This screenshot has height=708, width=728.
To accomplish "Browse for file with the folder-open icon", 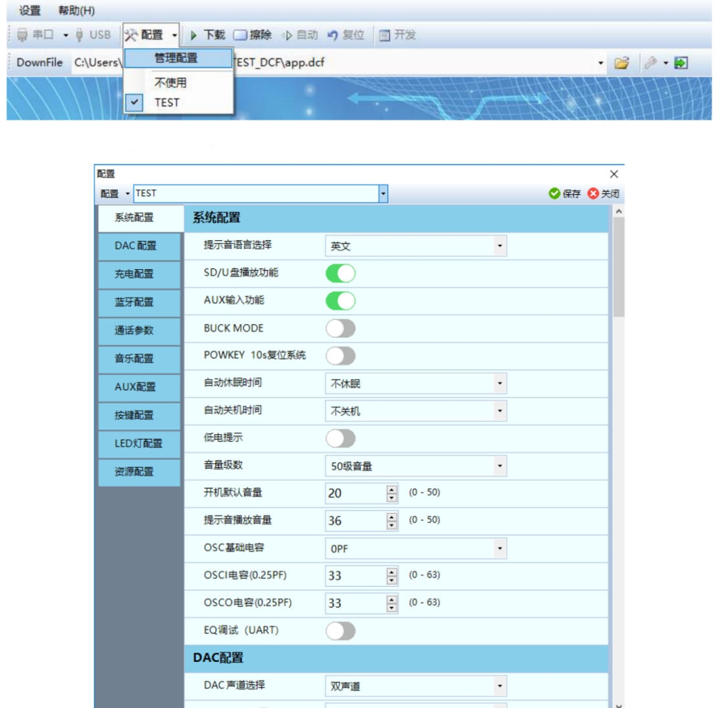I will 622,63.
